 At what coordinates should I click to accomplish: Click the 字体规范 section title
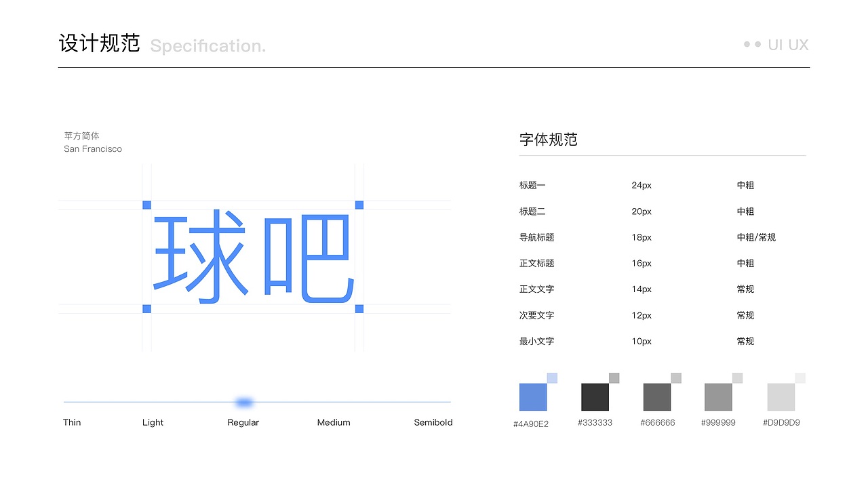point(548,140)
